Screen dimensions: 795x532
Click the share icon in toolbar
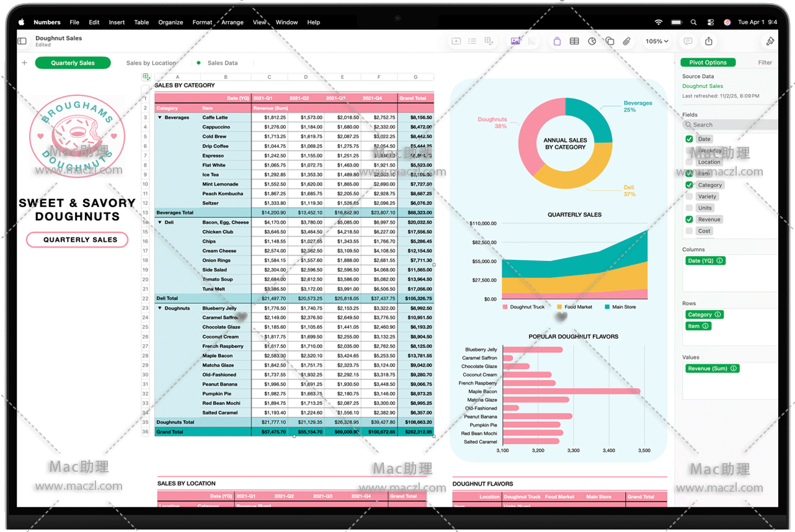[x=708, y=42]
